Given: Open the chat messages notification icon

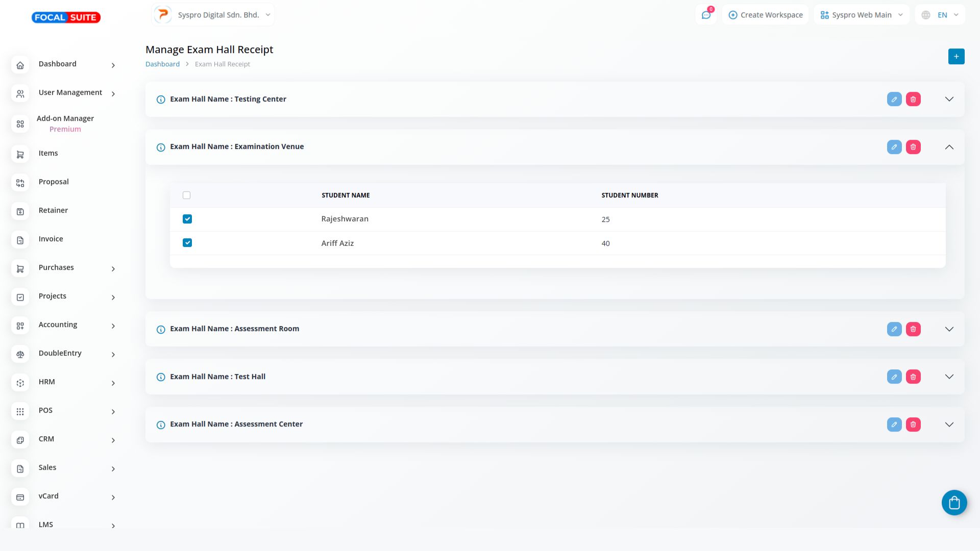Looking at the screenshot, I should pyautogui.click(x=706, y=15).
